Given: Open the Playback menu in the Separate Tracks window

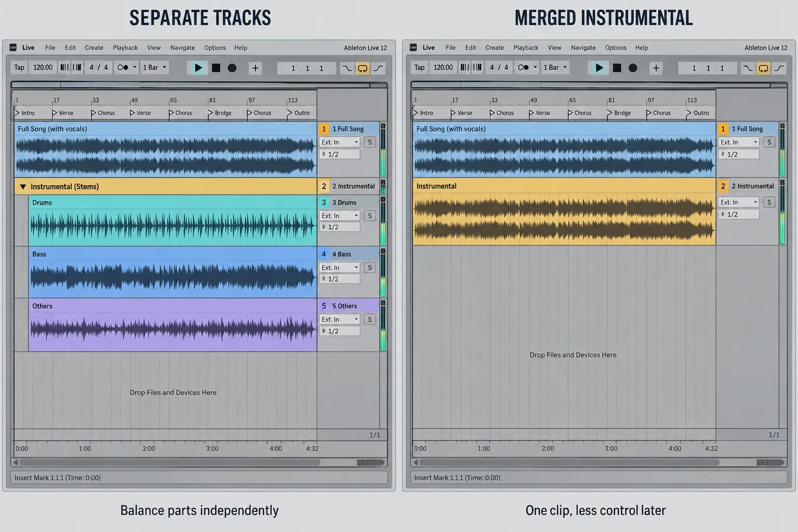Looking at the screenshot, I should [x=125, y=48].
